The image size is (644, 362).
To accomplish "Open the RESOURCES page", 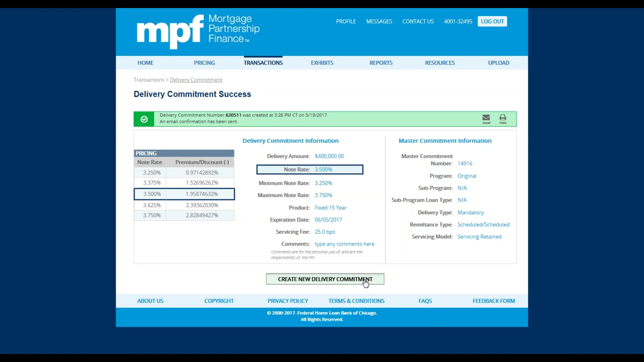I will [440, 63].
